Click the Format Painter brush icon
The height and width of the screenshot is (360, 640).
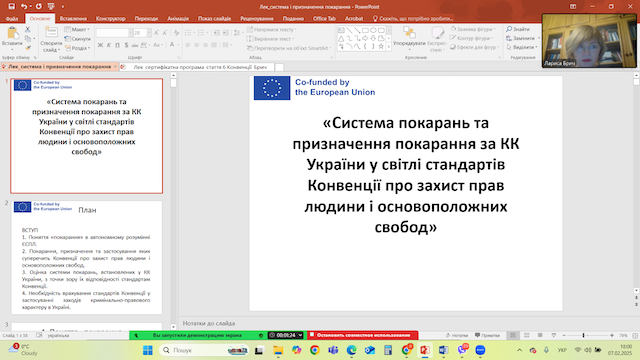(x=27, y=48)
